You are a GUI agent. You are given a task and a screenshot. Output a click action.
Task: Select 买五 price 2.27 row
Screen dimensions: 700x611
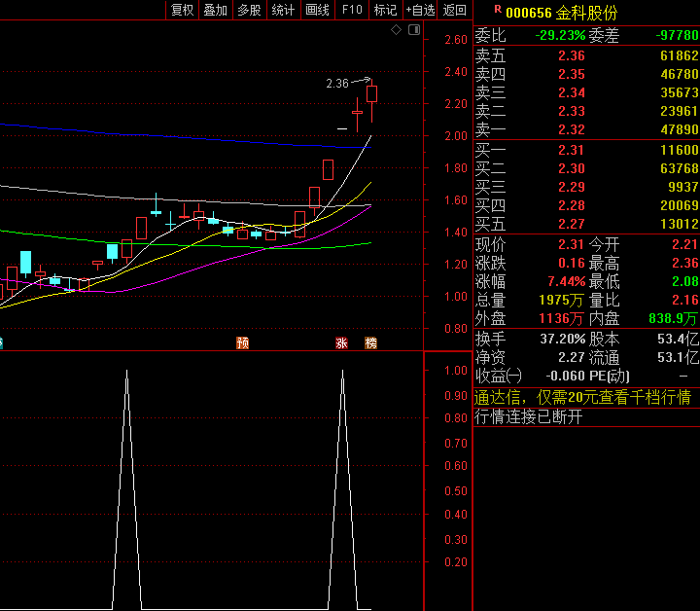586,224
